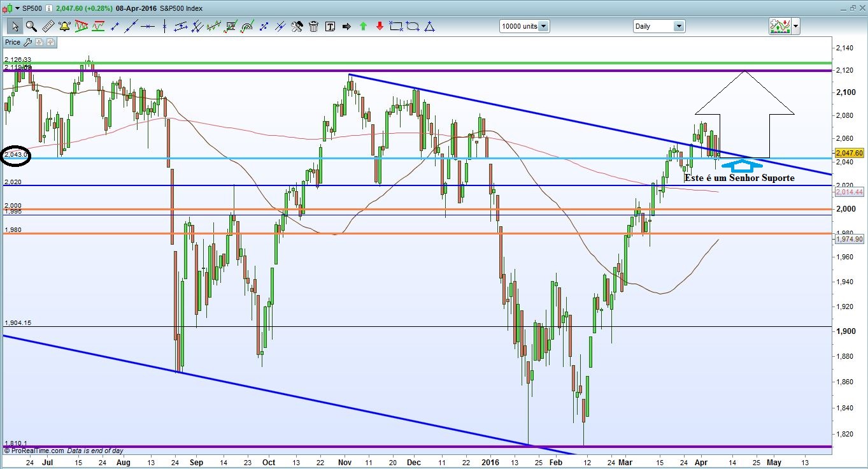Close the SP500 chart window

861,8
